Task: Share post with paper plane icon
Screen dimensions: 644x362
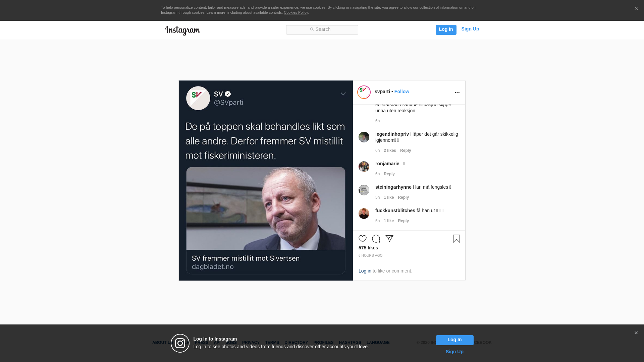Action: [389, 239]
